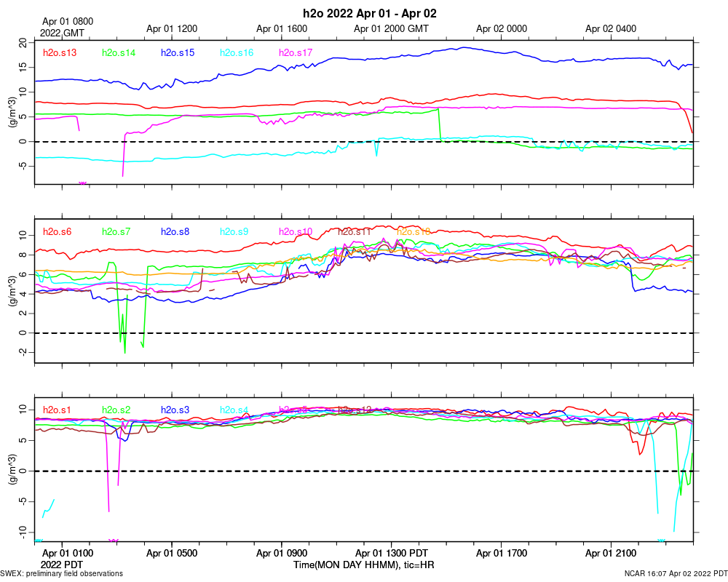Click the orange h2o.s18 legend label
728x582 pixels.
click(x=414, y=231)
